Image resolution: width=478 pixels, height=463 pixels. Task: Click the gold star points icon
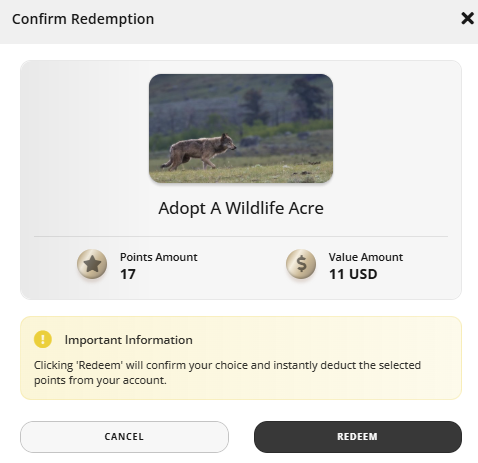[x=92, y=264]
